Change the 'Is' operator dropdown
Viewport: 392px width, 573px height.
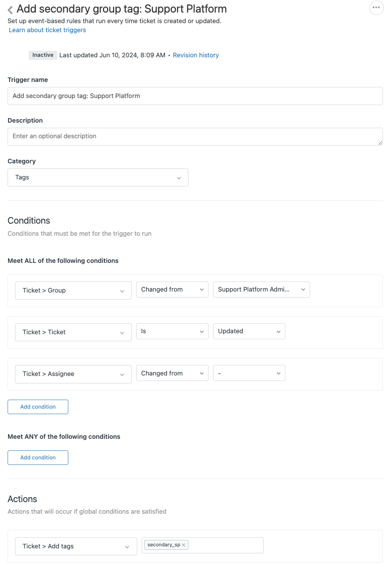click(172, 331)
